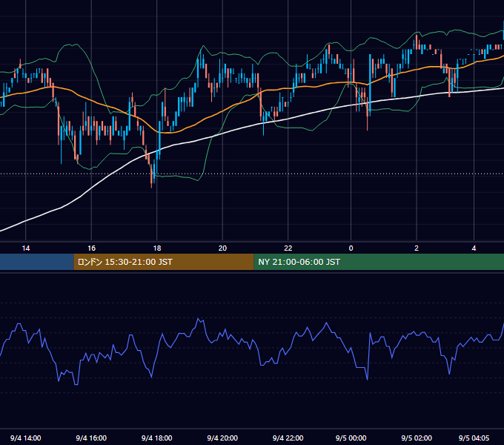Click time axis label 0 on price chart
This screenshot has width=504, height=445.
pos(351,248)
